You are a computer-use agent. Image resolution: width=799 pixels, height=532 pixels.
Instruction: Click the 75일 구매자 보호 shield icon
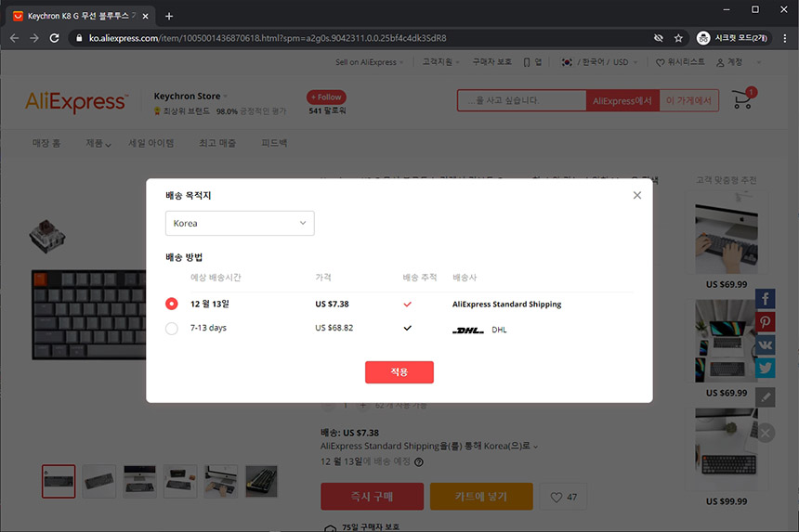pyautogui.click(x=330, y=528)
